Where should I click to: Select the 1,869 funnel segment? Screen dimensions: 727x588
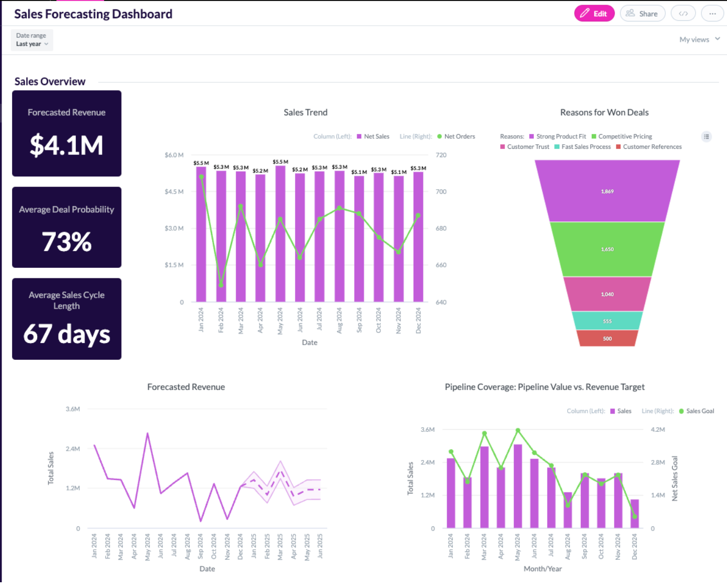607,192
